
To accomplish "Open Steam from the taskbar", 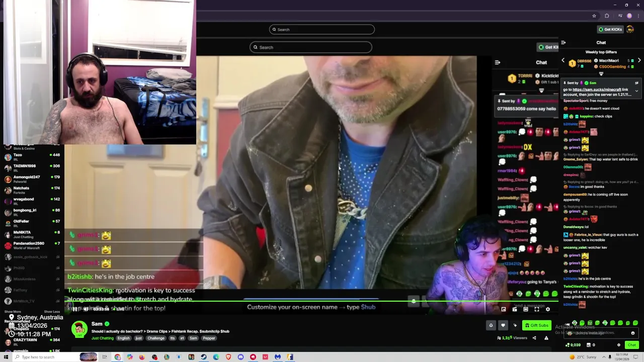I will (203, 357).
